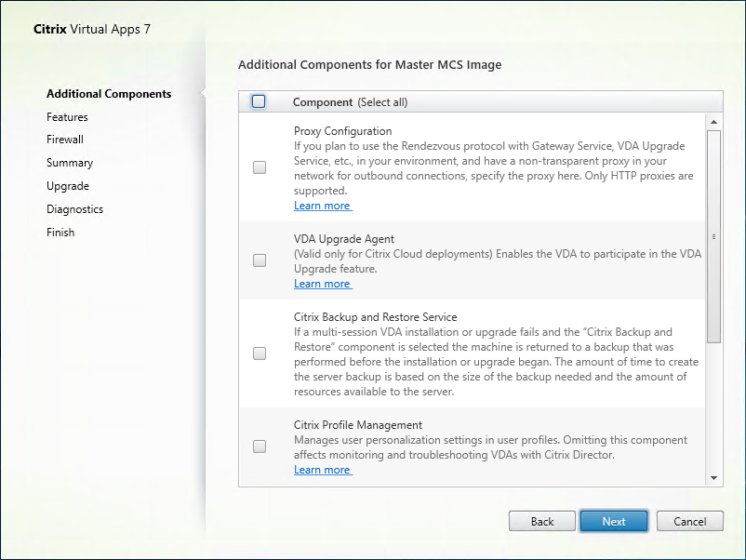This screenshot has height=560, width=746.
Task: Click Citrix Backup and Restore Service title
Action: 376,317
